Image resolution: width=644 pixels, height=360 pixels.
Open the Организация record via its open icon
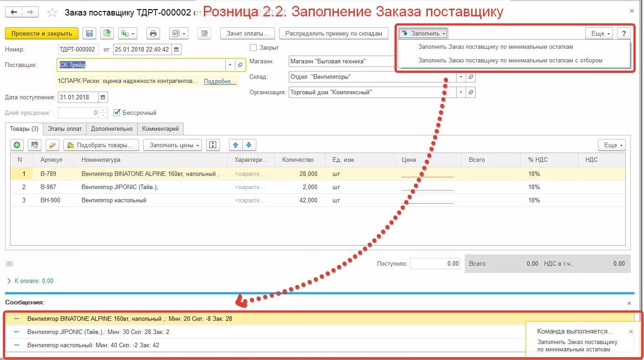click(x=471, y=93)
